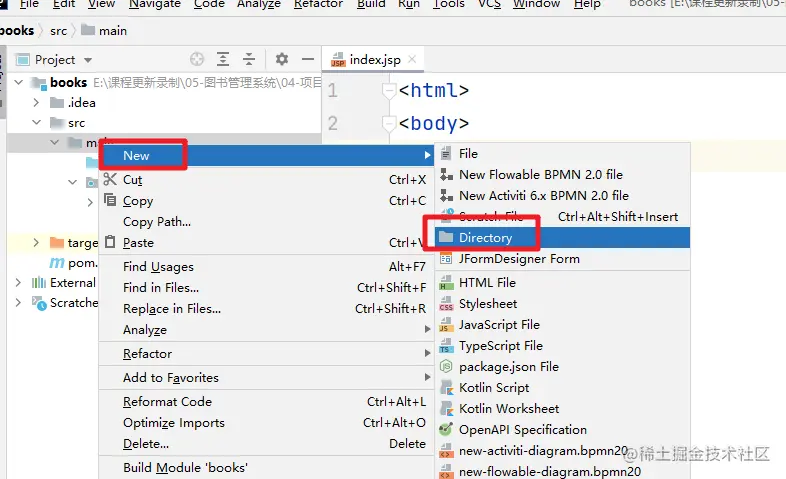Expand the .idea folder
The height and width of the screenshot is (479, 786).
click(36, 102)
